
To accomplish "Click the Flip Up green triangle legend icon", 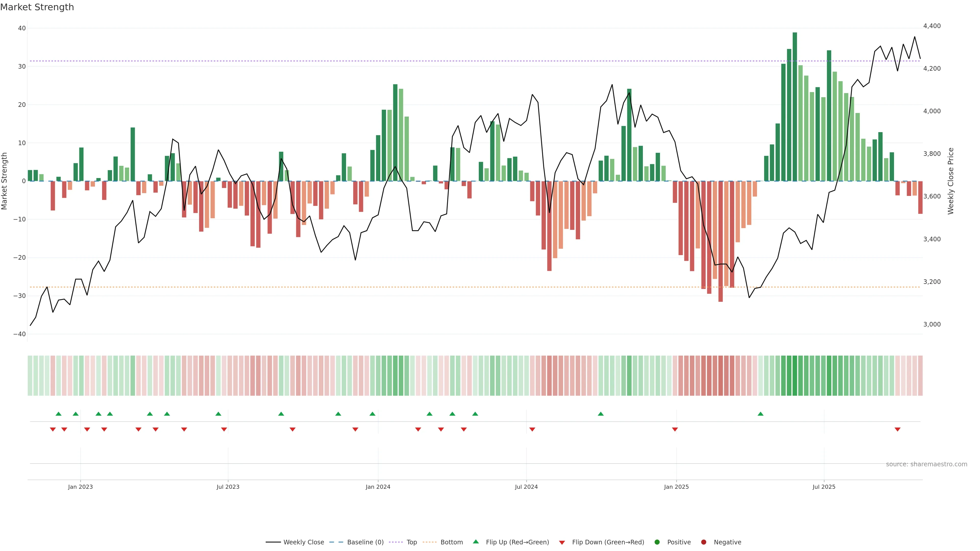I will tap(475, 542).
